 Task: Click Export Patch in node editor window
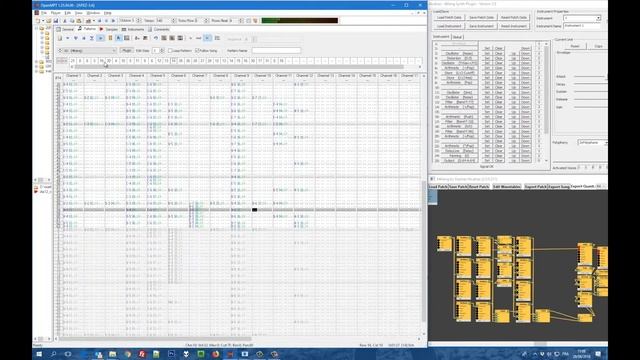[x=535, y=187]
